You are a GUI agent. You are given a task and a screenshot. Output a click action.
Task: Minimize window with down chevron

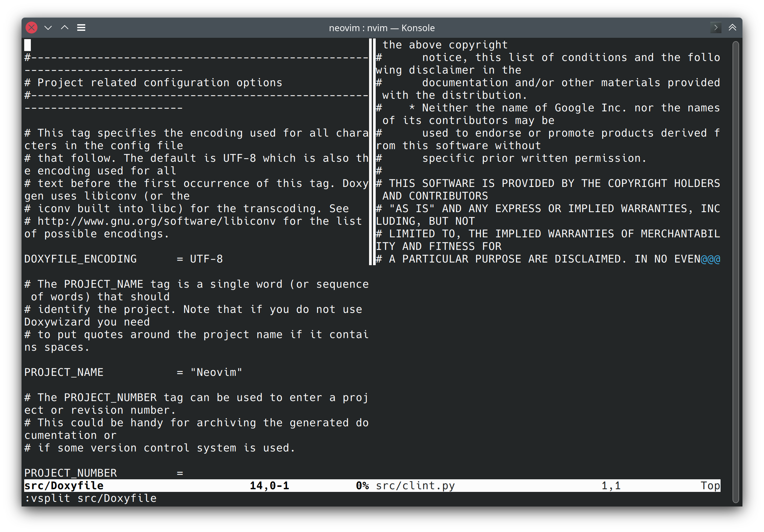pos(48,28)
